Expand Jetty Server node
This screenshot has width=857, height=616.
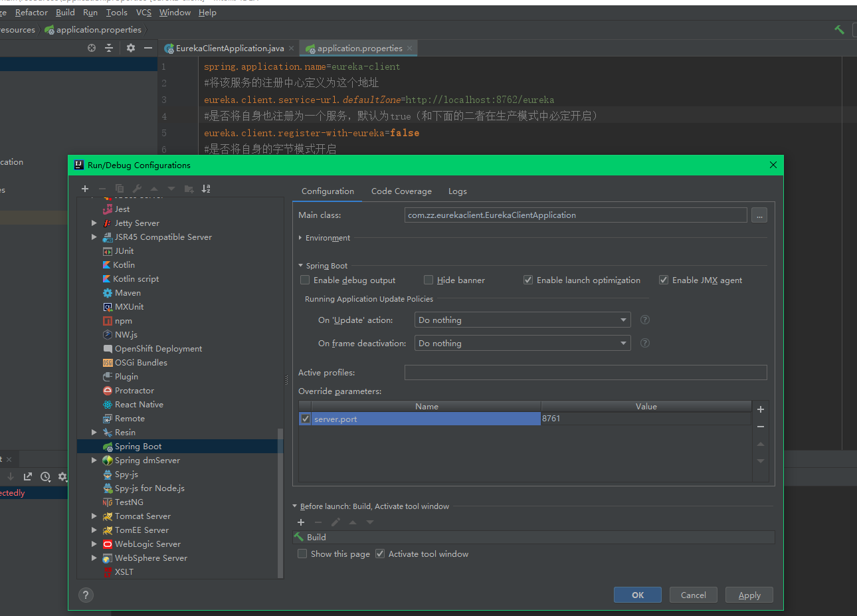point(94,223)
